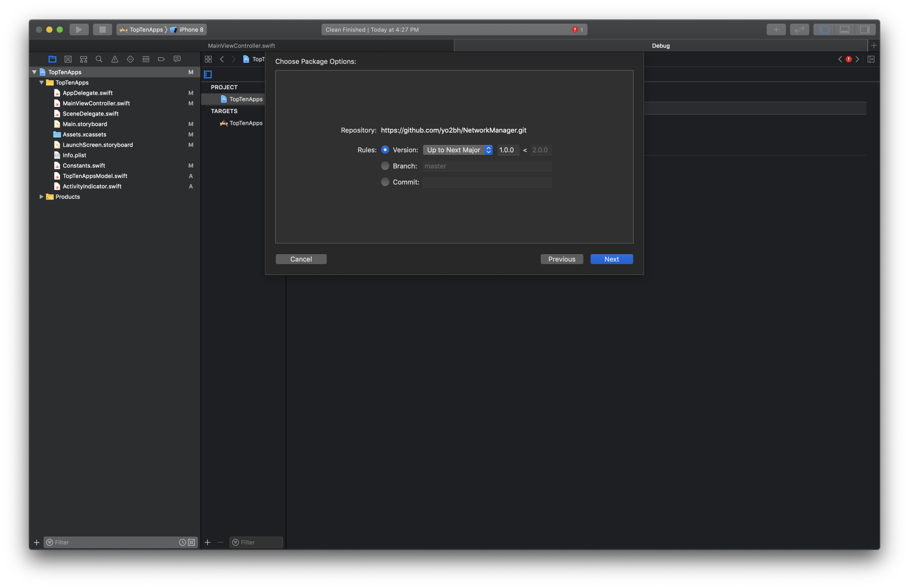Switch to the MainViewController.swift tab
The width and height of the screenshot is (909, 588).
[x=242, y=46]
